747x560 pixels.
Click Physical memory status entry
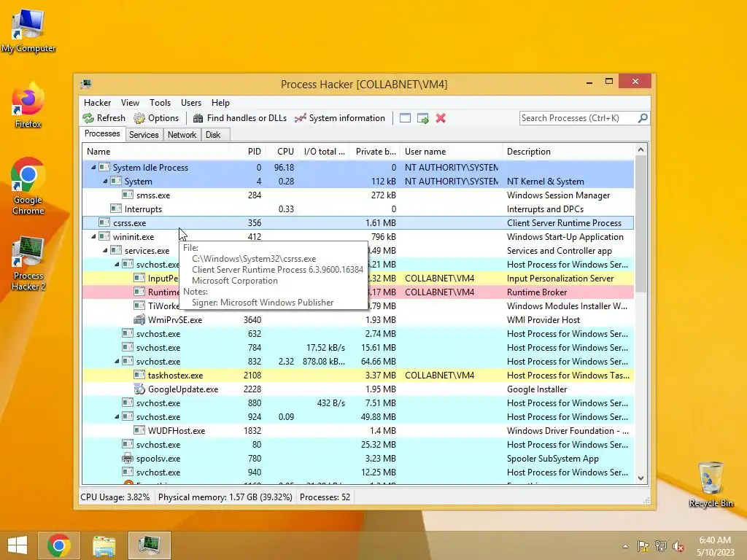(225, 497)
